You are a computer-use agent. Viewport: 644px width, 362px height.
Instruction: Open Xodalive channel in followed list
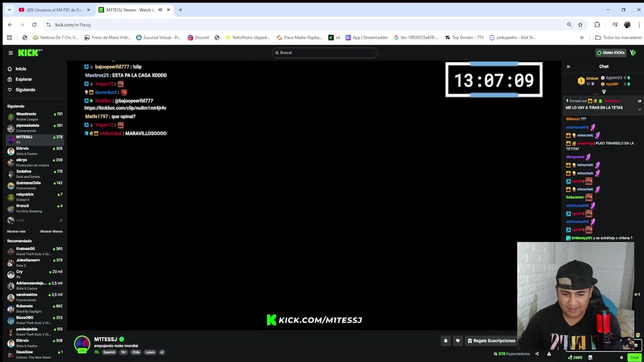pyautogui.click(x=35, y=174)
